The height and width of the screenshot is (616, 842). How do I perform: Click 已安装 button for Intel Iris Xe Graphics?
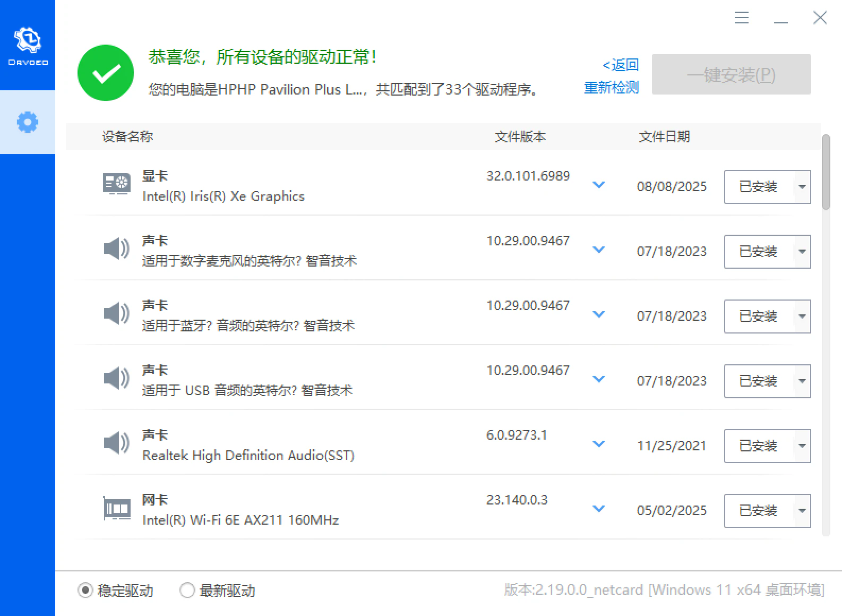pos(759,187)
